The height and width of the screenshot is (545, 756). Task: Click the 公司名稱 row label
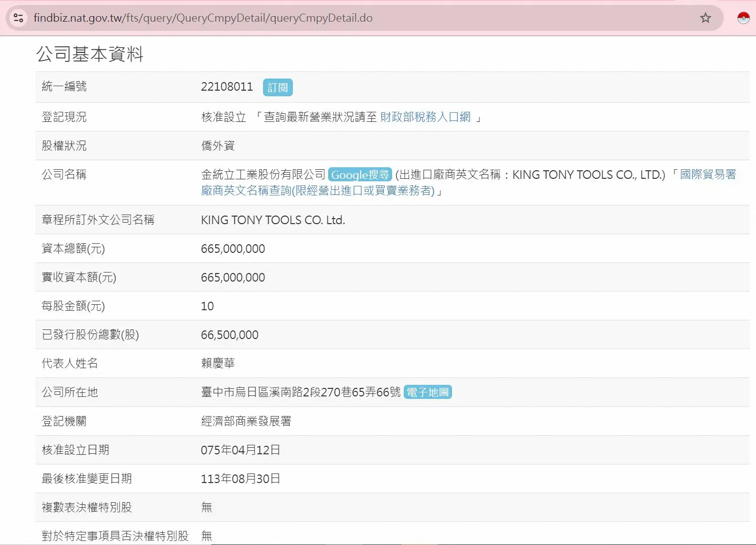pyautogui.click(x=64, y=175)
